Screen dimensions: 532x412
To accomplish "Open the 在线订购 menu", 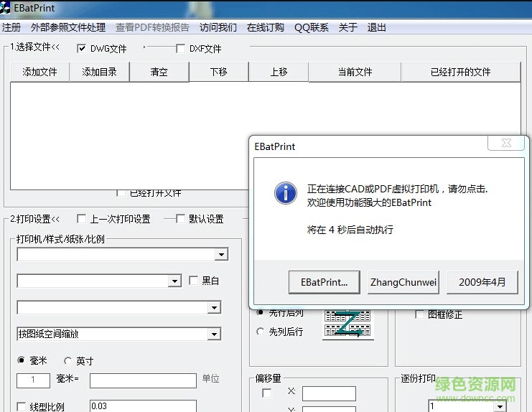I will click(x=266, y=27).
